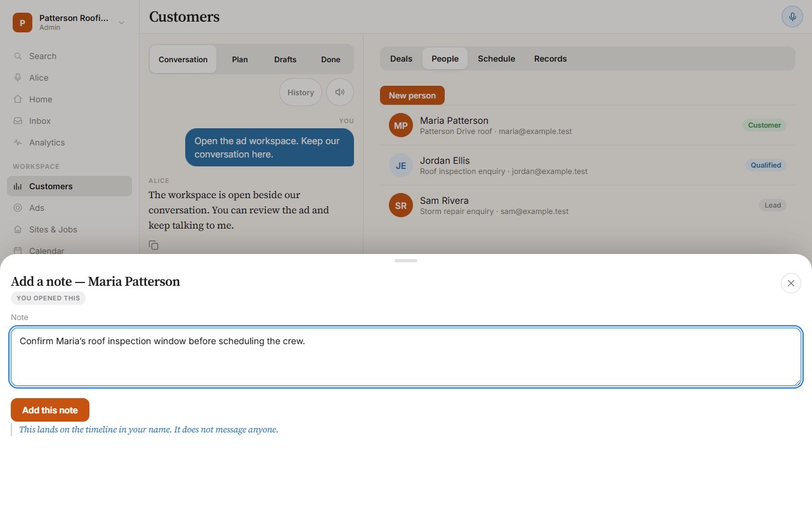Click the JE avatar for Jordan Ellis

click(401, 165)
